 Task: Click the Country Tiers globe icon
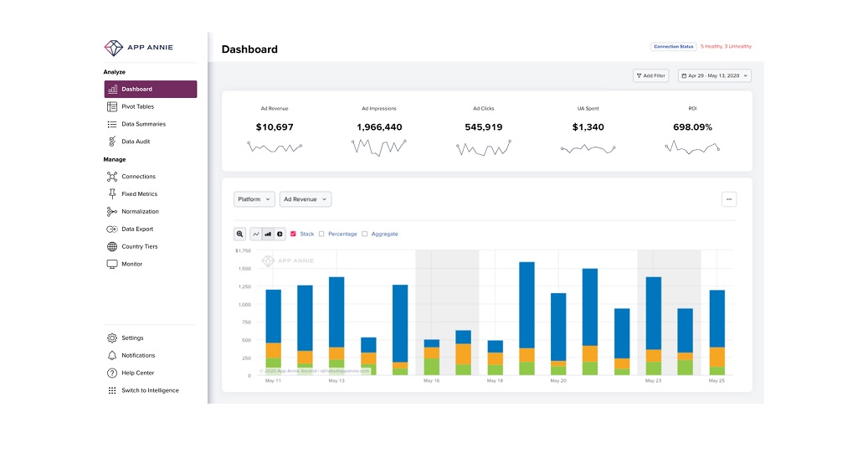(x=112, y=247)
